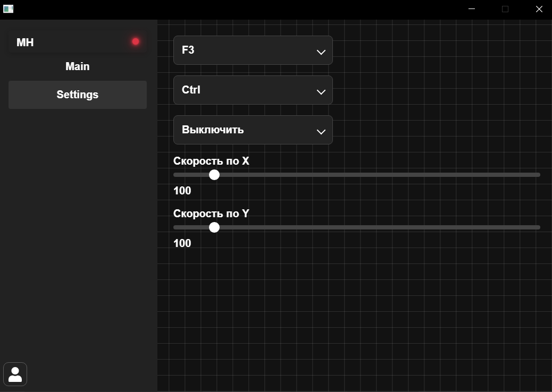
Task: Close the application window
Action: (x=539, y=9)
